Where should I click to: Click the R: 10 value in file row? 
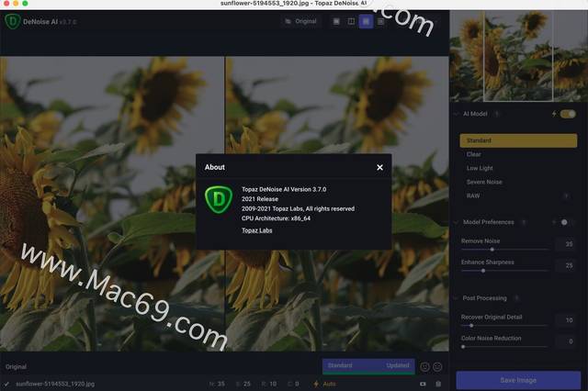tap(269, 384)
